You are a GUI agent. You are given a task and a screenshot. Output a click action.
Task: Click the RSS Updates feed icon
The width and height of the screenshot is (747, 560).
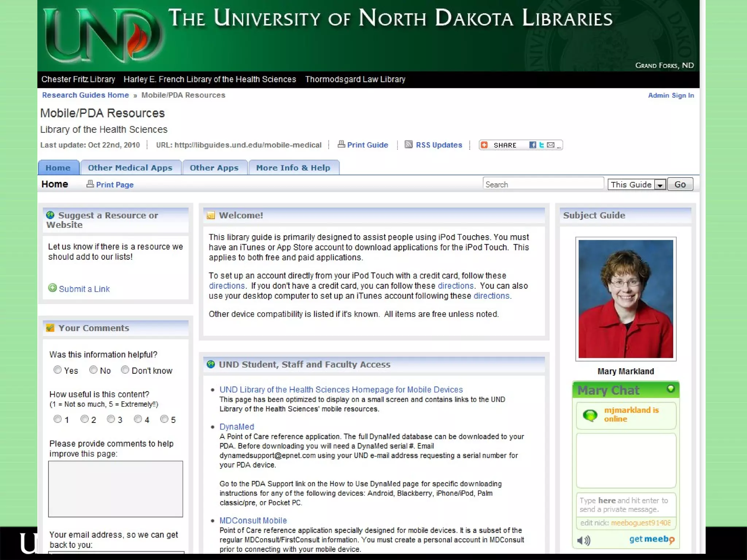[x=409, y=145]
